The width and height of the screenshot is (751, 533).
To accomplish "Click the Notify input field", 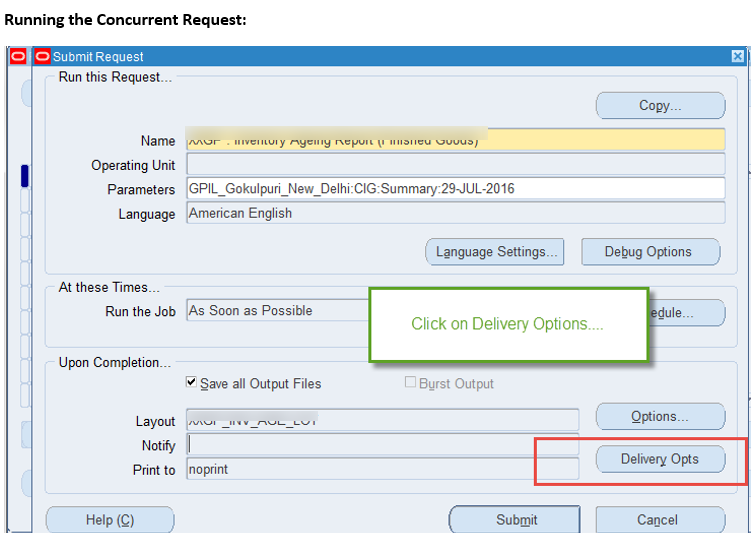I will click(382, 445).
